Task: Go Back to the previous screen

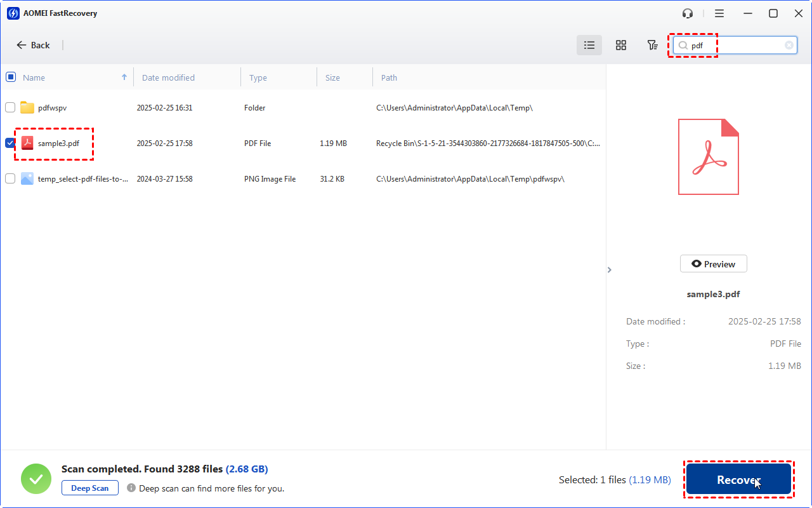Action: tap(33, 45)
